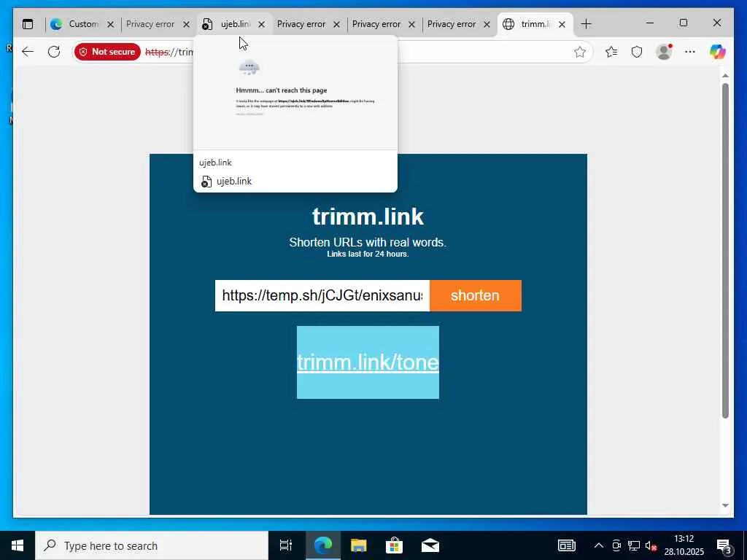Click the orange shorten button
Screen dimensions: 747x560
point(476,296)
